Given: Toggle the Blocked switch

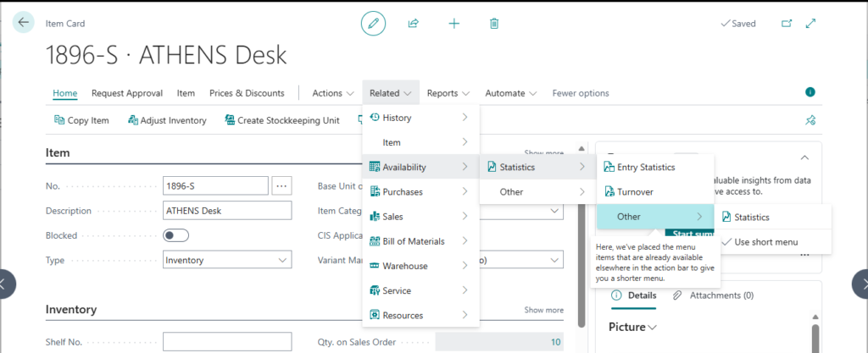Looking at the screenshot, I should pyautogui.click(x=176, y=235).
